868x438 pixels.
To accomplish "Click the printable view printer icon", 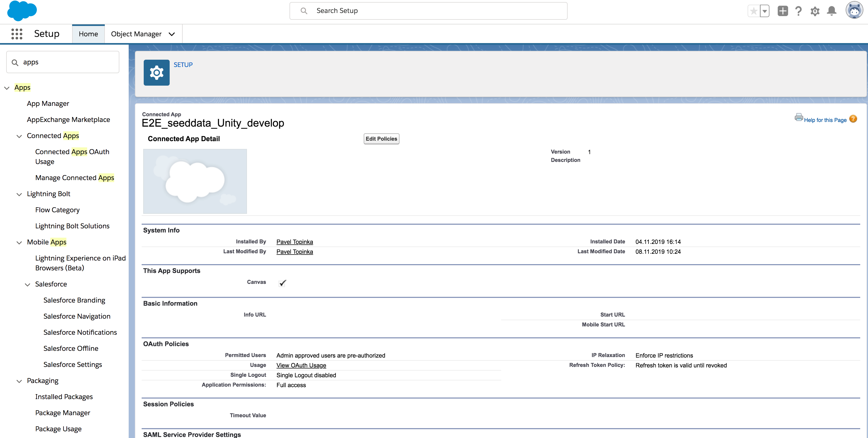I will [x=798, y=117].
